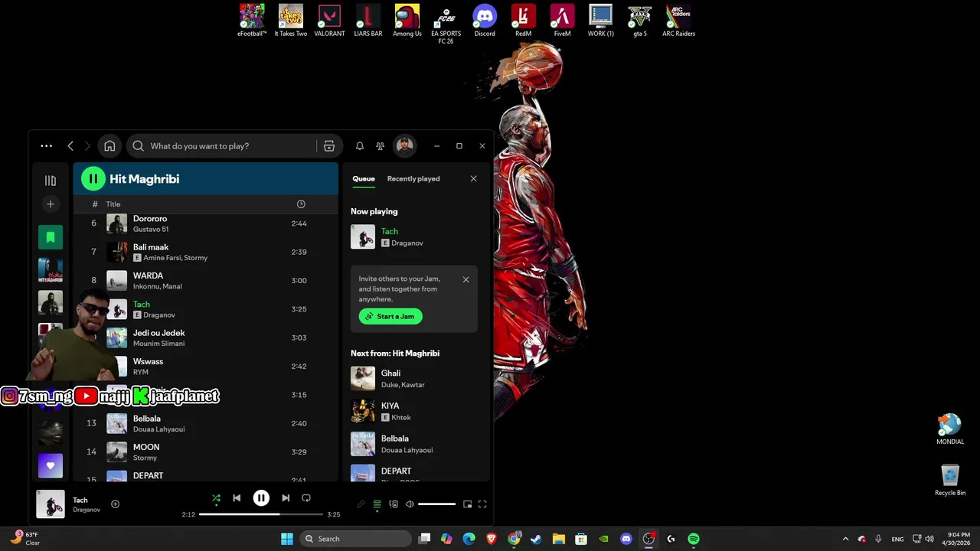Viewport: 980px width, 551px height.
Task: Close the Queue panel
Action: click(473, 179)
